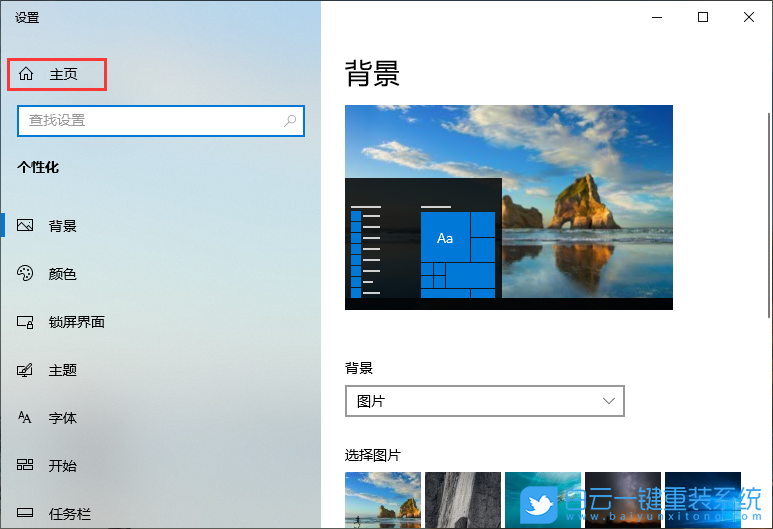
Task: Maximize the 设置 window
Action: click(703, 17)
